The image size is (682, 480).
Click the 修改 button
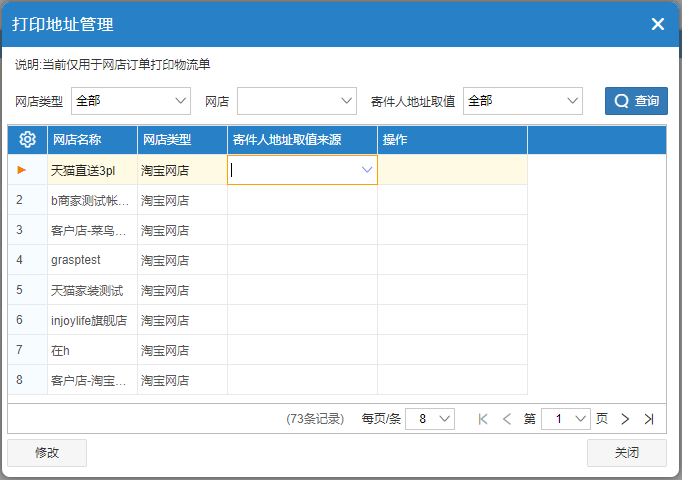(47, 453)
